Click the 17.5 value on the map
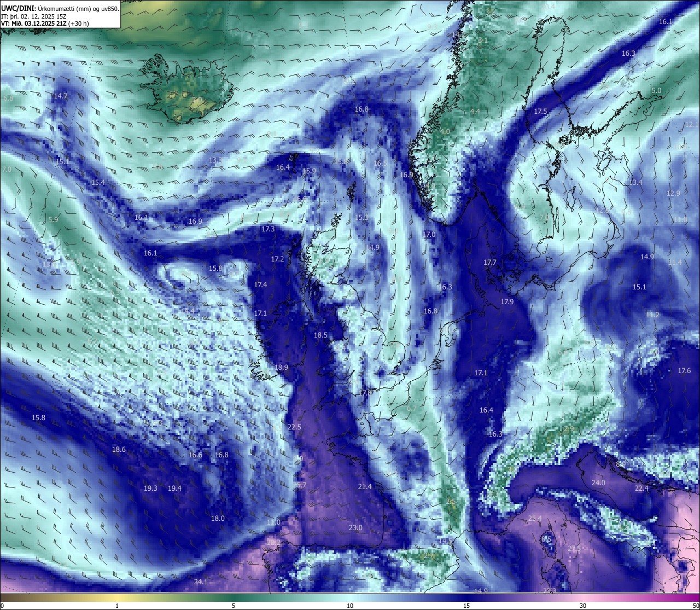Image resolution: width=700 pixels, height=610 pixels. 540,111
